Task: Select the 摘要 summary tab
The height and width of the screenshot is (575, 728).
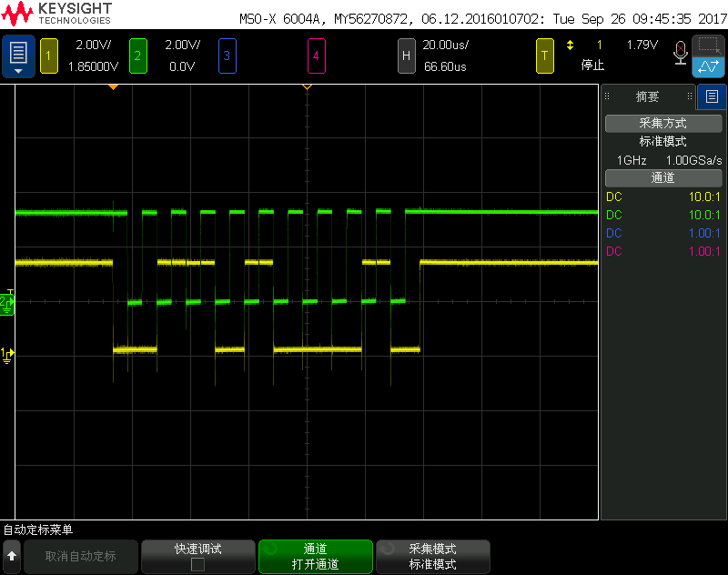Action: coord(647,96)
